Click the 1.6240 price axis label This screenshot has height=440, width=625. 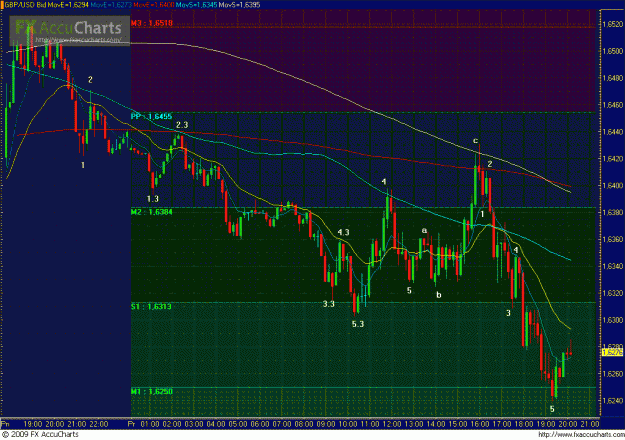click(612, 401)
